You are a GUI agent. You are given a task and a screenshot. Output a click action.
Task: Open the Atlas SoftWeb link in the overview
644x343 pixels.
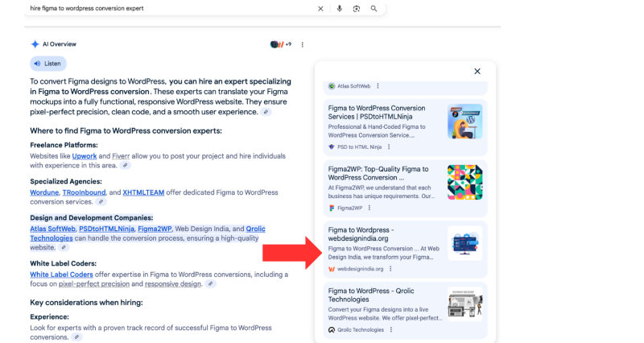point(52,229)
